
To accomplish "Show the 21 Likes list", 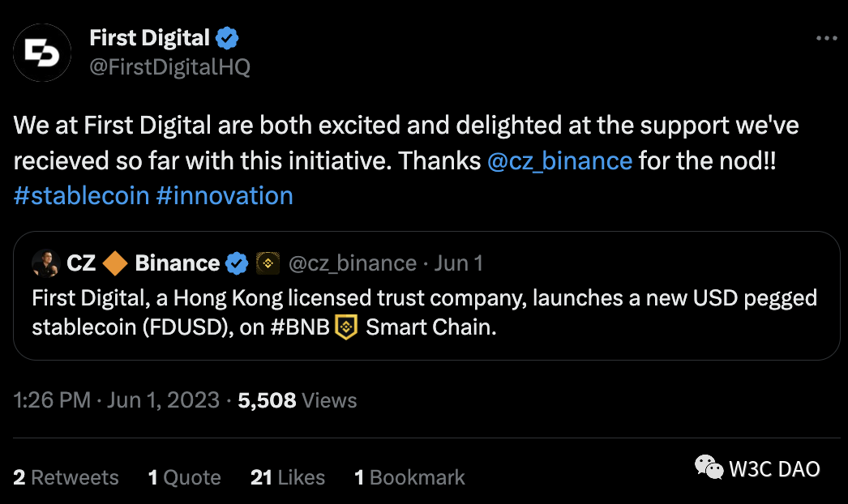I will [288, 478].
